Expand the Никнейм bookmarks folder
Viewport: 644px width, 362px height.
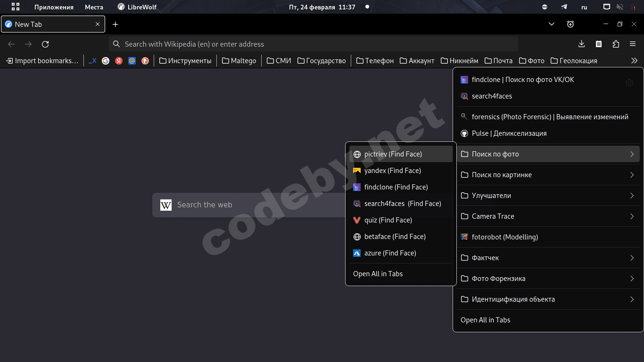click(x=460, y=60)
